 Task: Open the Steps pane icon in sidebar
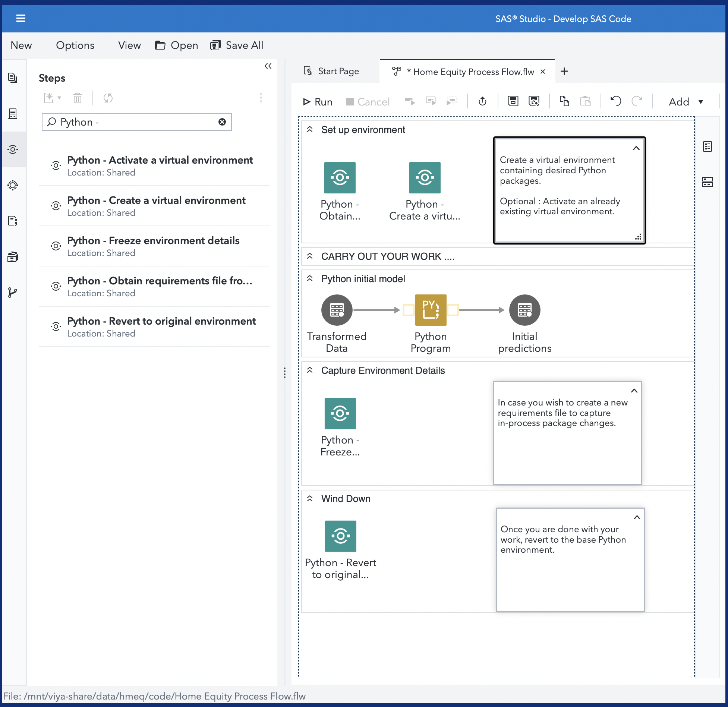pos(13,149)
